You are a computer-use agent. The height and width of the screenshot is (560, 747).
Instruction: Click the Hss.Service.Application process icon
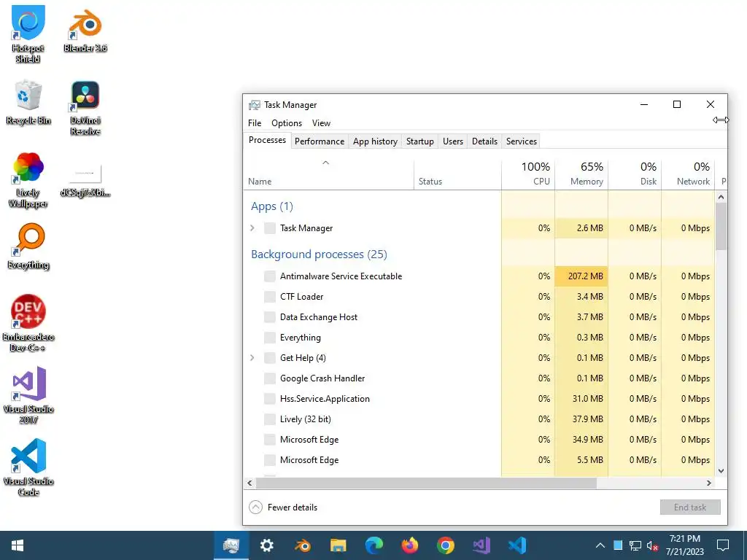270,399
